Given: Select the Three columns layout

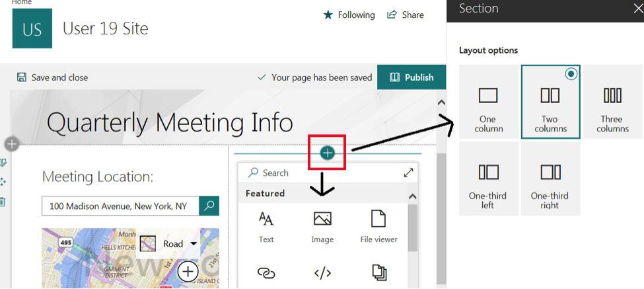Looking at the screenshot, I should [612, 102].
